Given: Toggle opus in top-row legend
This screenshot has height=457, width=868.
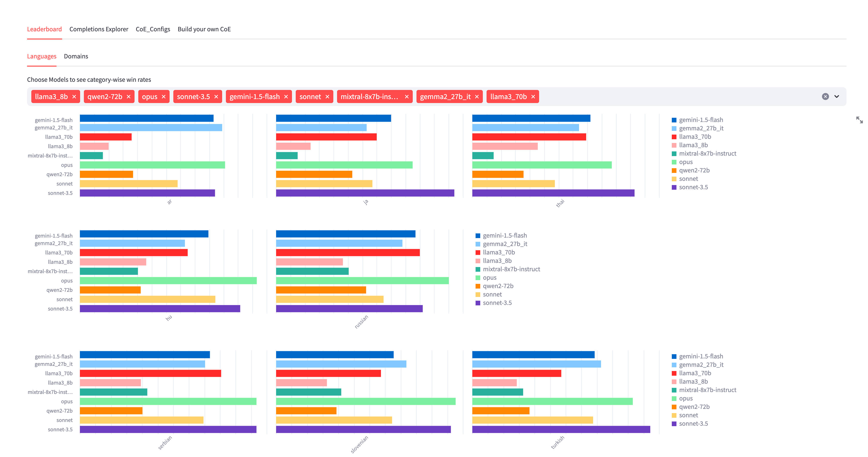Looking at the screenshot, I should [x=686, y=162].
